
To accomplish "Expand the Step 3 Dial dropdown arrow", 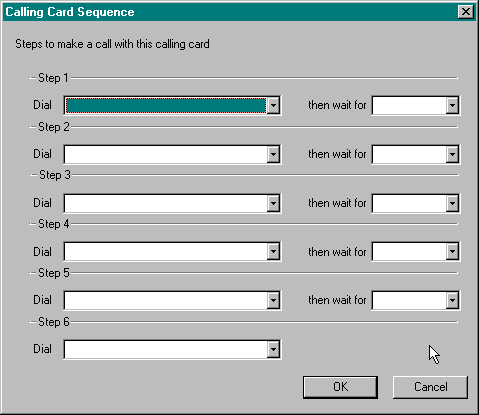I will [x=273, y=203].
